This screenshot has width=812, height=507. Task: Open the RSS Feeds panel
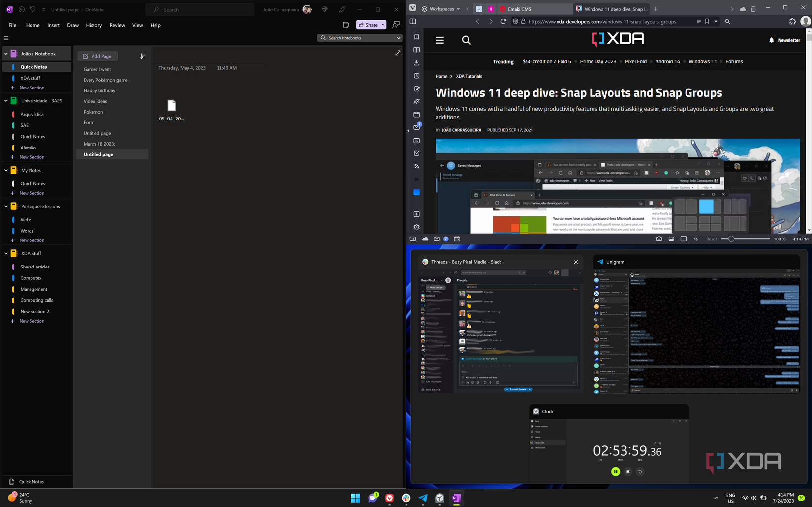(x=416, y=166)
